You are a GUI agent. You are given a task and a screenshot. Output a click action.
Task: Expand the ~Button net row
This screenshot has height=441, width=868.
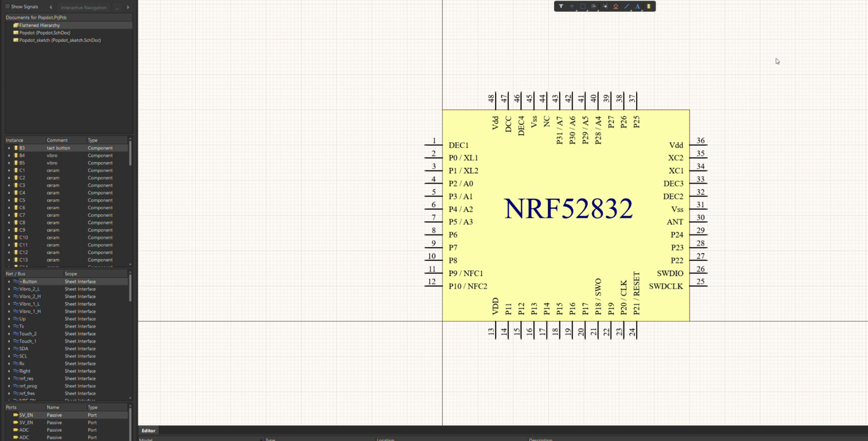click(x=9, y=282)
